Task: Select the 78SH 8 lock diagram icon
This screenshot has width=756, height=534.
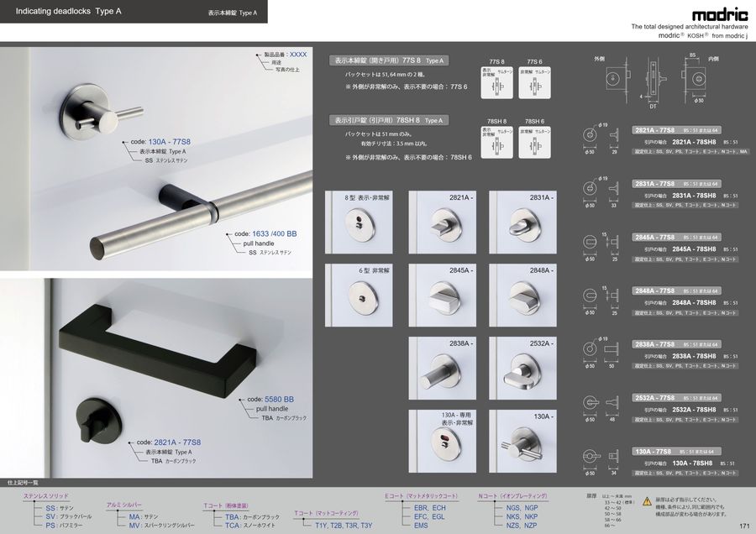Action: point(496,142)
